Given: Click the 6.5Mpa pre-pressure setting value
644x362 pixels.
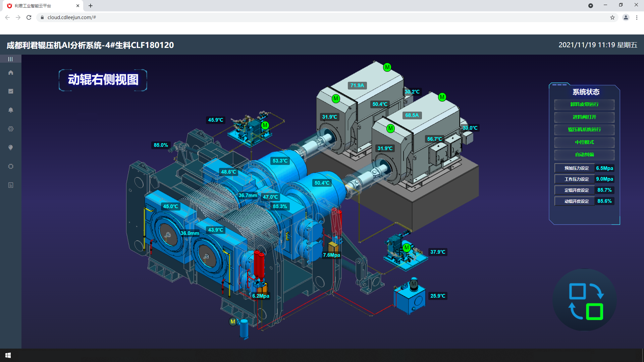Looking at the screenshot, I should [604, 168].
